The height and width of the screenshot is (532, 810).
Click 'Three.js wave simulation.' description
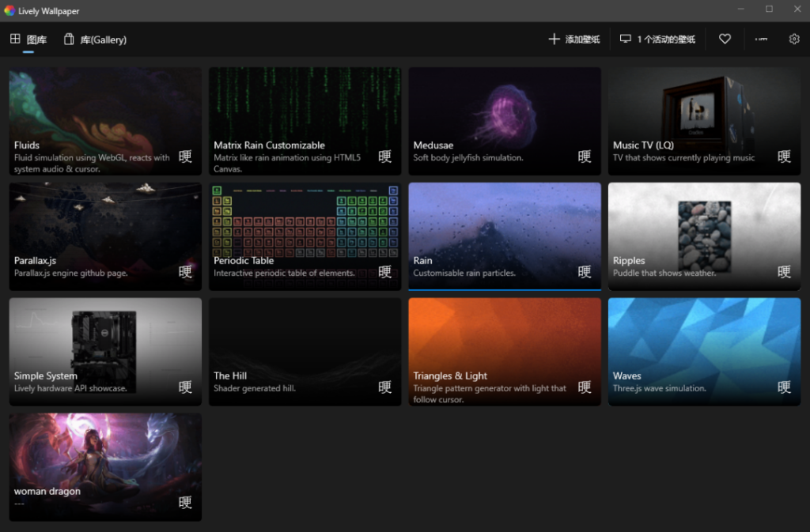tap(659, 389)
